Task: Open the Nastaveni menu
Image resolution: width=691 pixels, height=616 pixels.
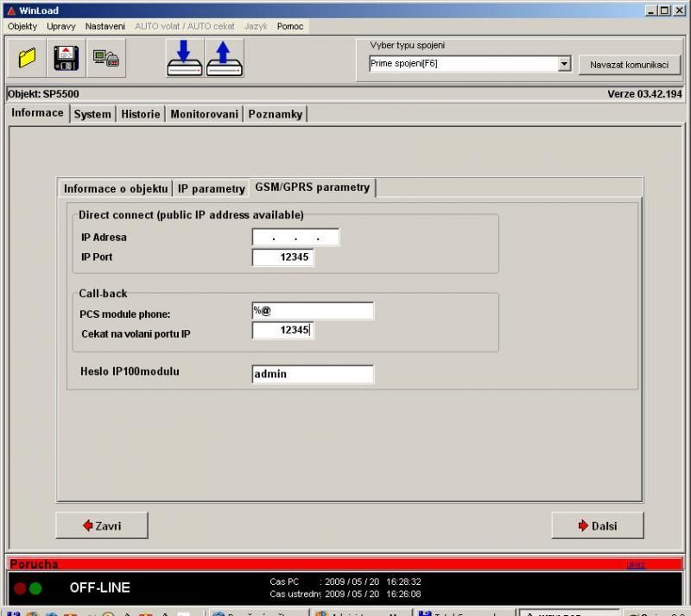Action: [x=105, y=26]
